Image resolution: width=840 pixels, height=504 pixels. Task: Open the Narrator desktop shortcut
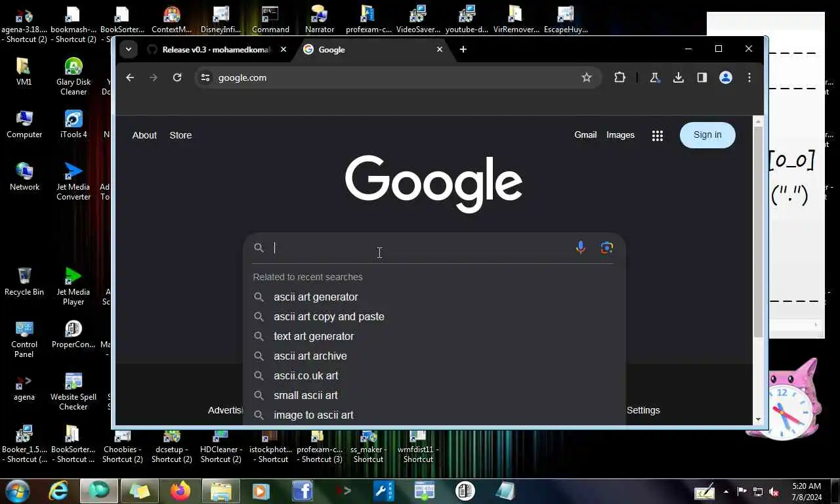pos(320,19)
